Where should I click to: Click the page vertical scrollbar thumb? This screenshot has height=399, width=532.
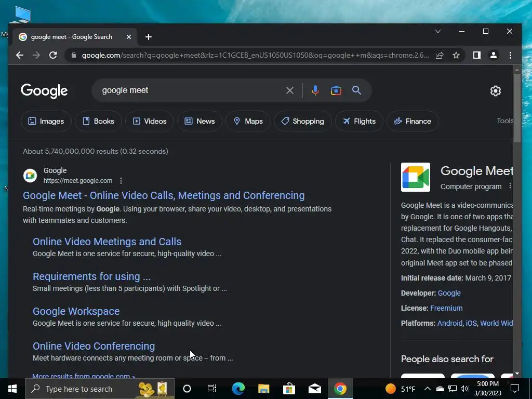(x=517, y=108)
